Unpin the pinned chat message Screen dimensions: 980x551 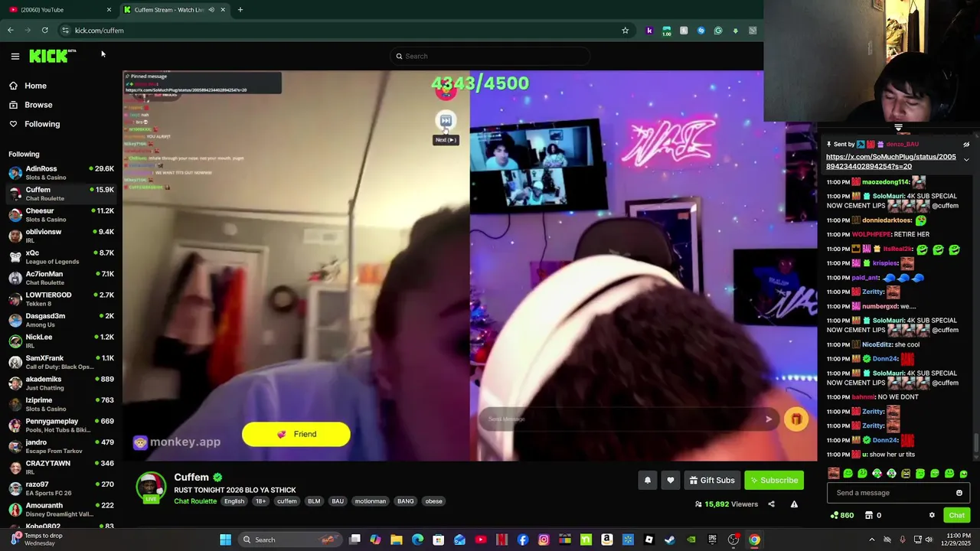[x=966, y=144]
